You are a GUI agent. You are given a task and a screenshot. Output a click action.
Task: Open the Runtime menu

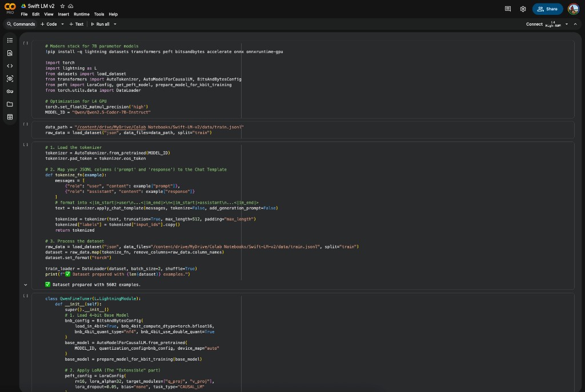81,14
